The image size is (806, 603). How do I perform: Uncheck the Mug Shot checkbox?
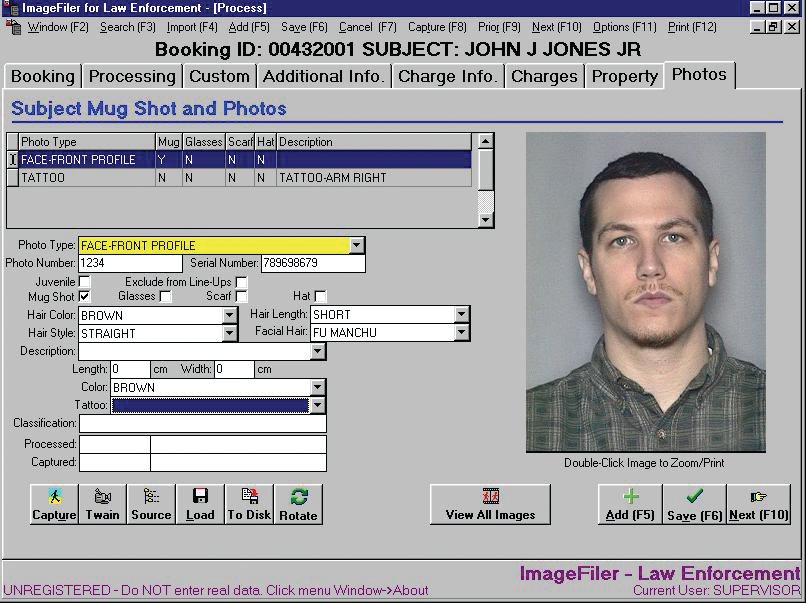point(85,297)
